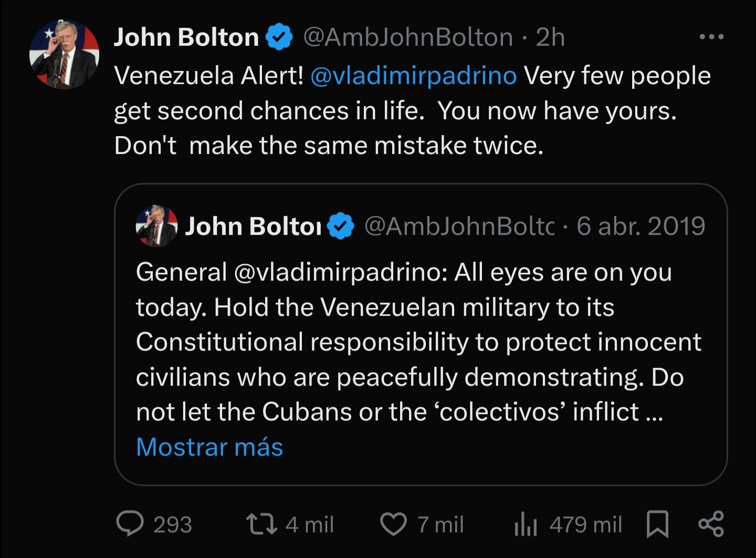This screenshot has width=756, height=558.
Task: Click the 479 mil views count
Action: (585, 524)
